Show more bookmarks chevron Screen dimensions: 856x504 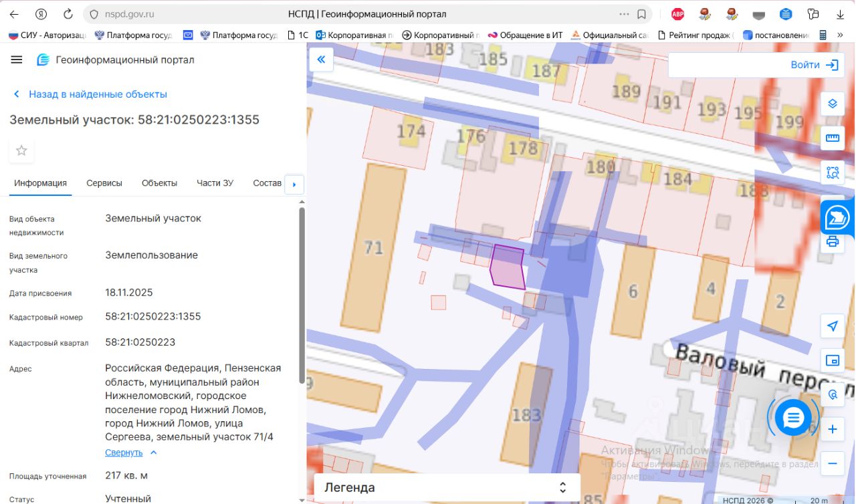[841, 35]
